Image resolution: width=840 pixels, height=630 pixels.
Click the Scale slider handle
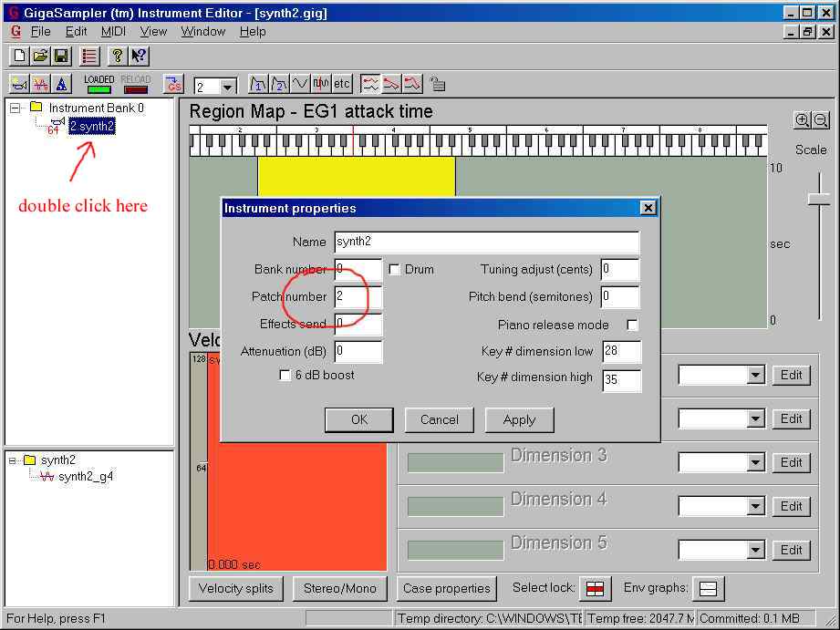point(819,199)
